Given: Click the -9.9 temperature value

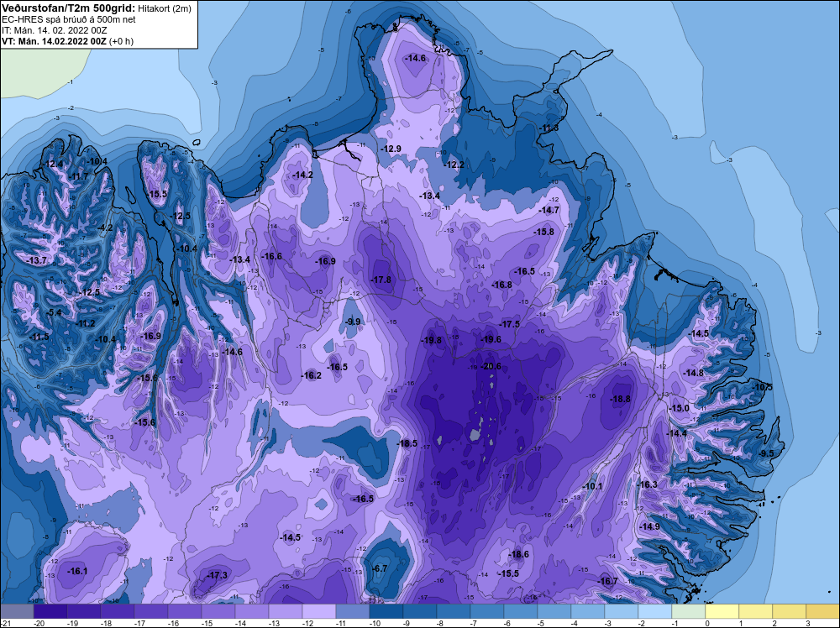Looking at the screenshot, I should (353, 322).
